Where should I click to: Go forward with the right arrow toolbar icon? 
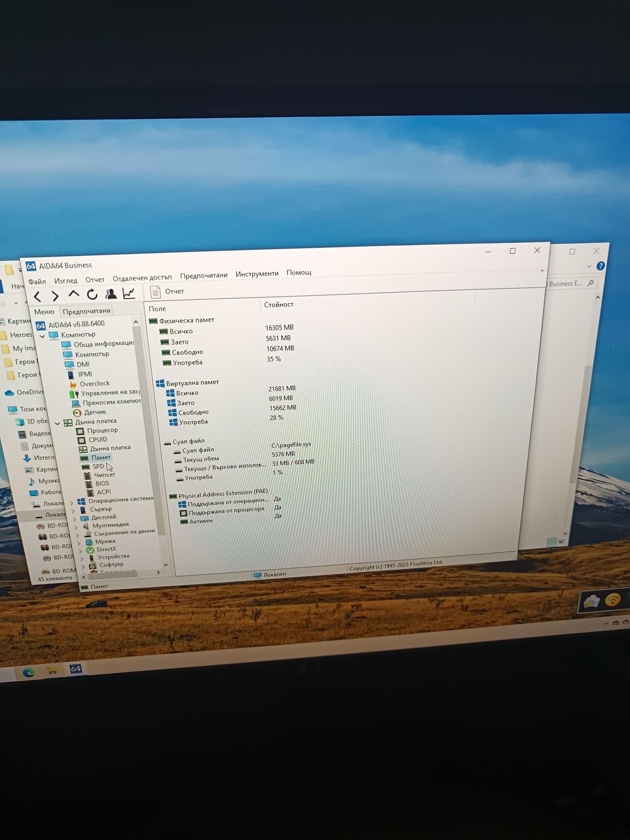[x=55, y=296]
